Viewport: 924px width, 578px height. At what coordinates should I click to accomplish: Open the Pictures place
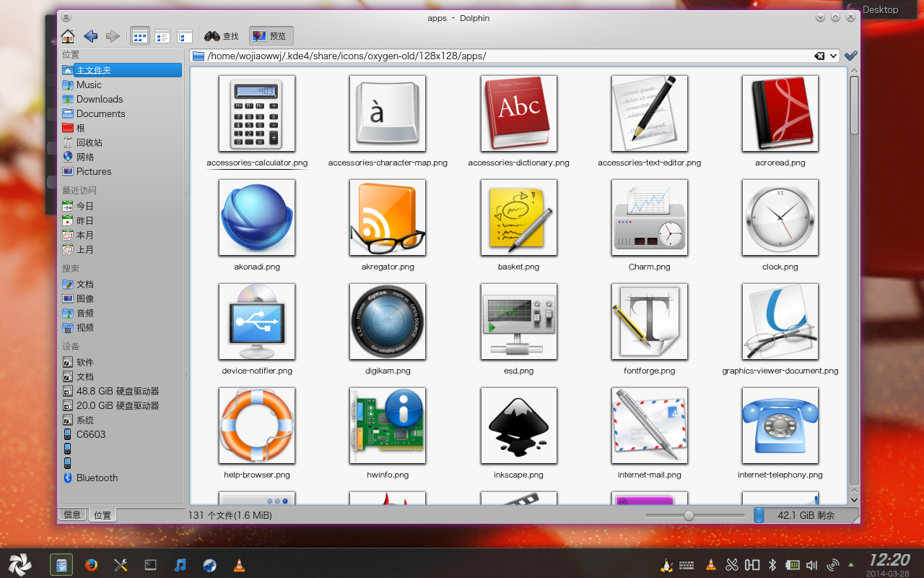(121, 171)
